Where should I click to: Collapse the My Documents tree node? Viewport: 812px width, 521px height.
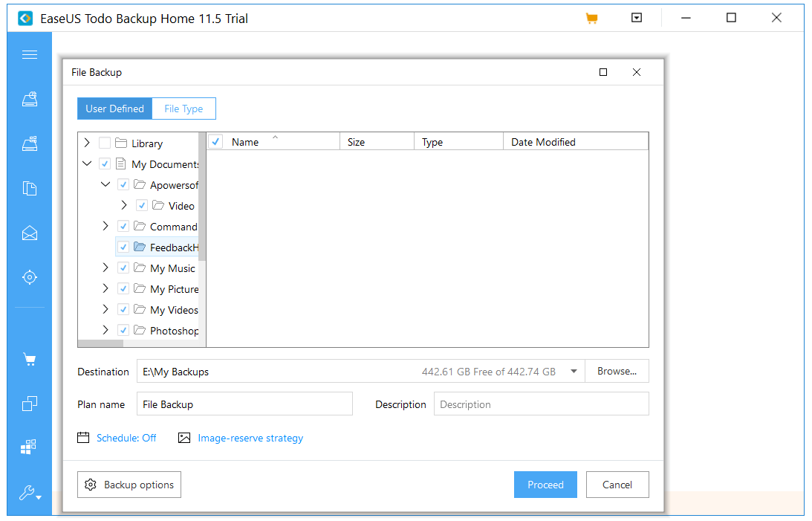click(87, 164)
